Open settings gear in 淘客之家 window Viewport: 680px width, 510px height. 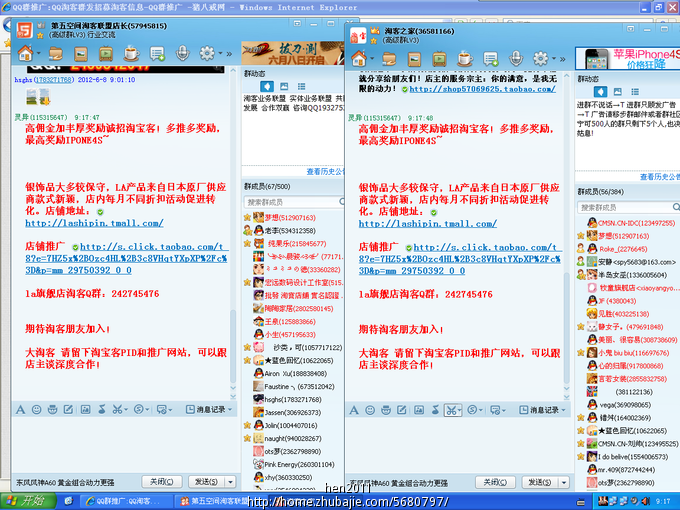540,58
